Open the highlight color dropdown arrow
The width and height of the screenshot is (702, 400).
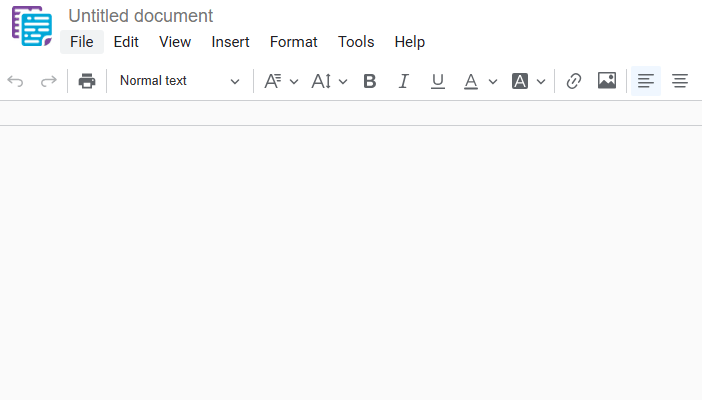click(x=541, y=82)
